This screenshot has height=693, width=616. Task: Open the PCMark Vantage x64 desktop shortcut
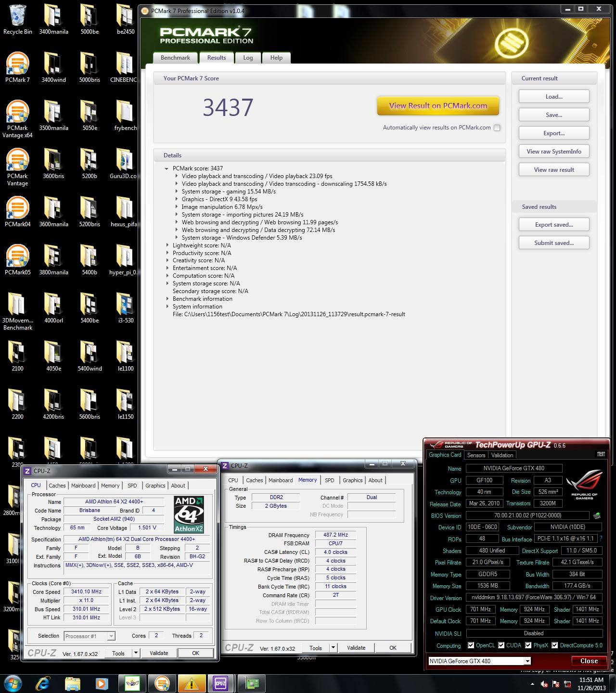point(17,119)
